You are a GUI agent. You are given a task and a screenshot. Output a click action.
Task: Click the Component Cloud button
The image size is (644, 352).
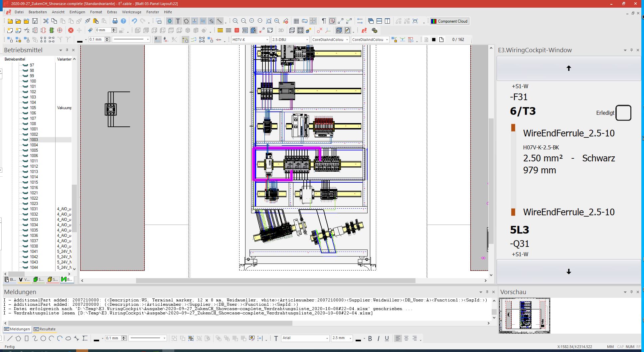pos(449,21)
